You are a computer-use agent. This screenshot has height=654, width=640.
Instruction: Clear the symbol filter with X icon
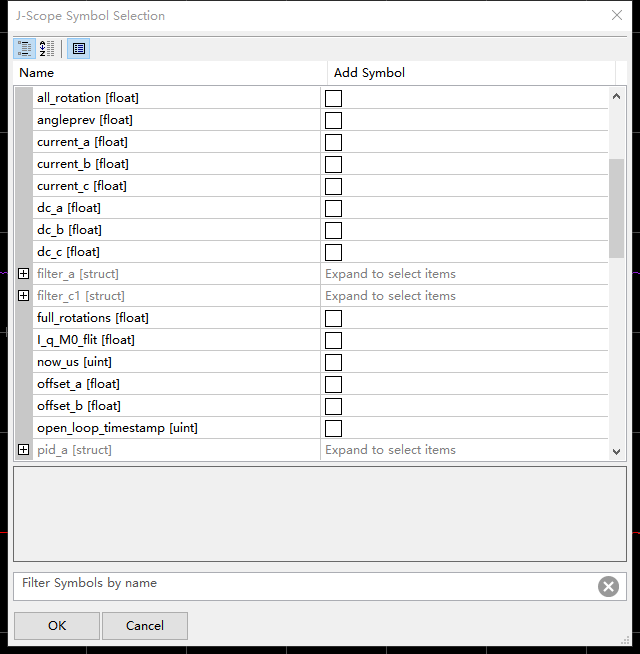608,587
